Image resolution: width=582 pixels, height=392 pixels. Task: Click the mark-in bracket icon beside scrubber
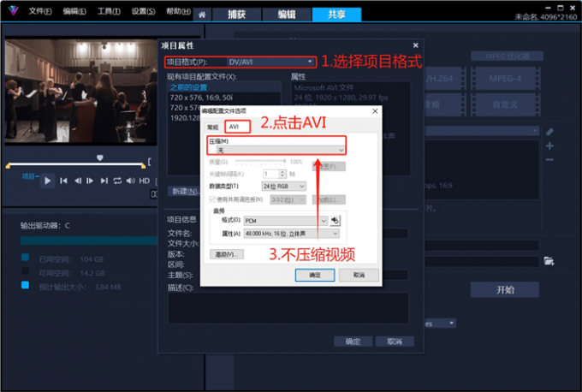tap(150, 162)
